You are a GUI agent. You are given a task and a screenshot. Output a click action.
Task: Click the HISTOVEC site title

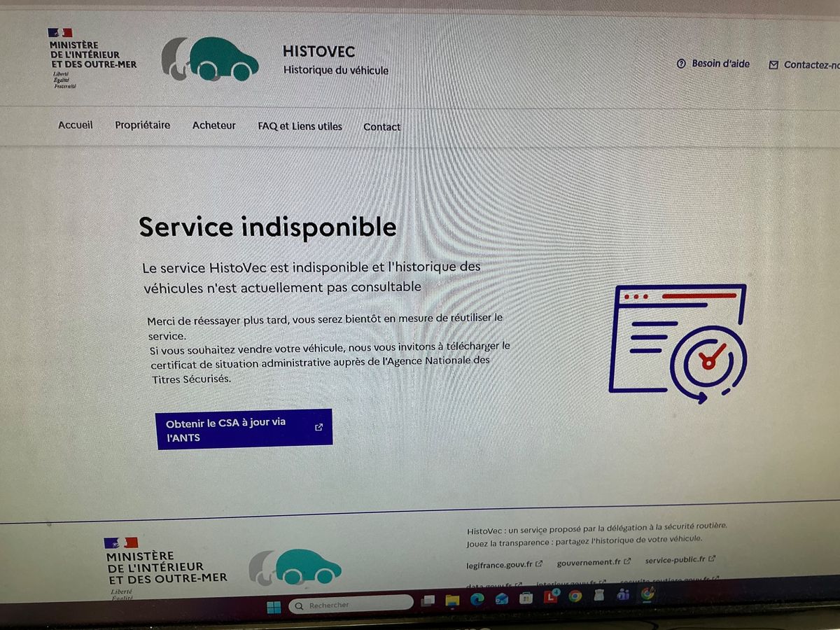click(x=318, y=52)
